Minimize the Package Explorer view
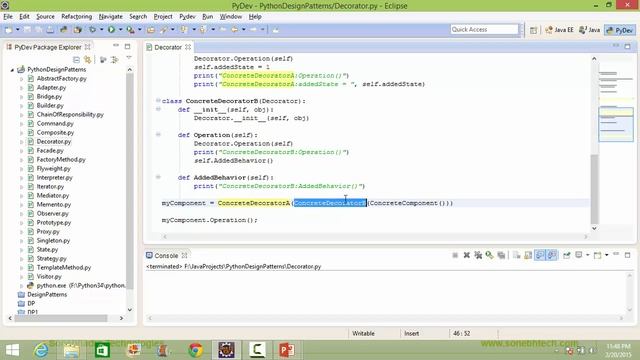 click(x=116, y=46)
